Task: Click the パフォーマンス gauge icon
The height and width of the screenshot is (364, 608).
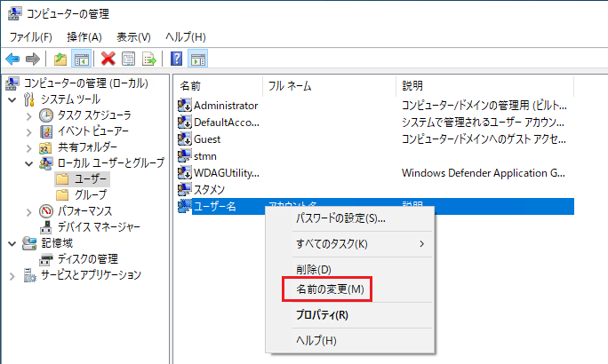Action: (x=46, y=211)
